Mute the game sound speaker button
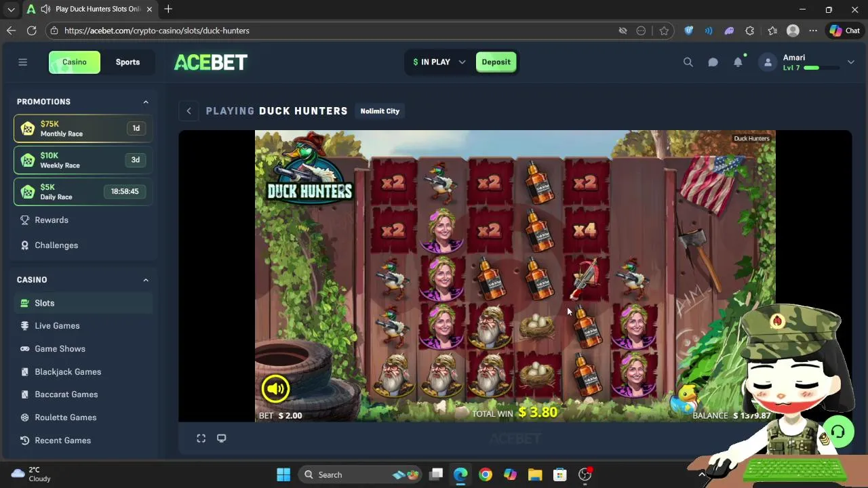Viewport: 868px width, 488px height. (275, 388)
